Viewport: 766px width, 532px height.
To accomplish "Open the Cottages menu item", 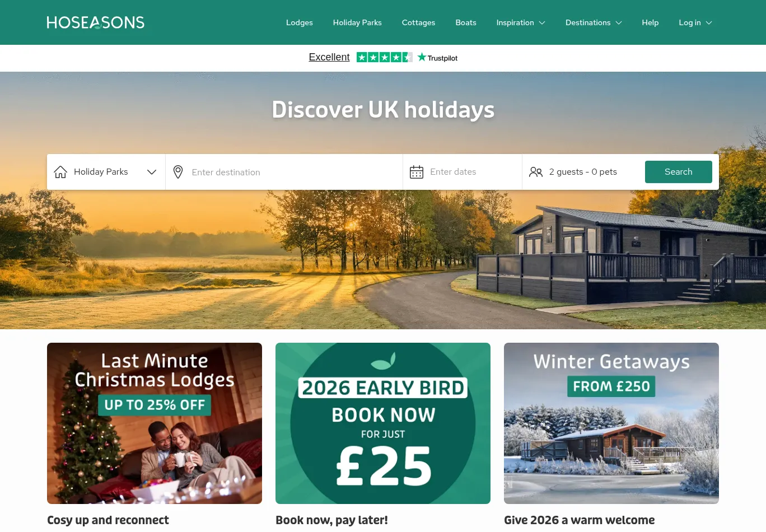I will point(418,22).
